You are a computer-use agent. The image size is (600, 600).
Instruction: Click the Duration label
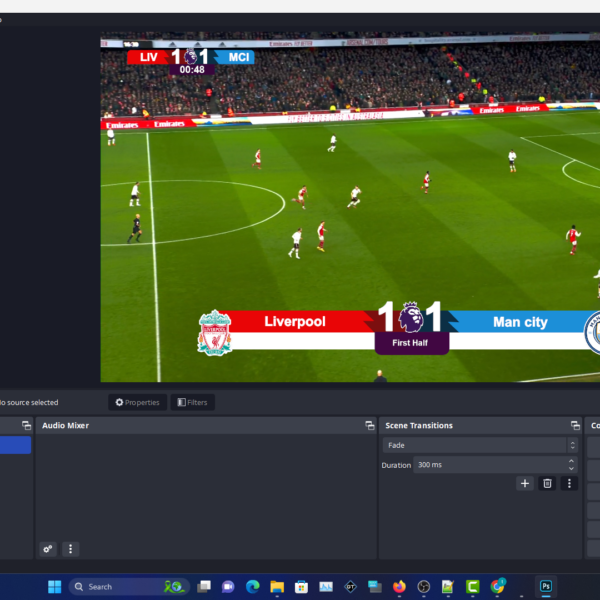click(x=396, y=465)
